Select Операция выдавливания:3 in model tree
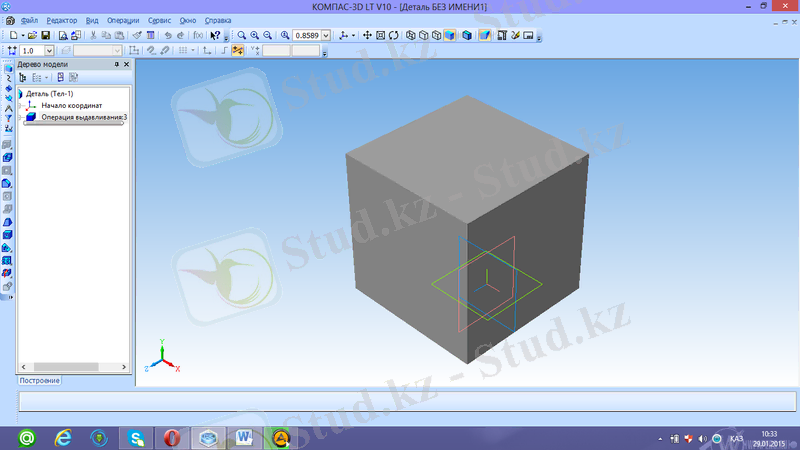 pyautogui.click(x=83, y=117)
